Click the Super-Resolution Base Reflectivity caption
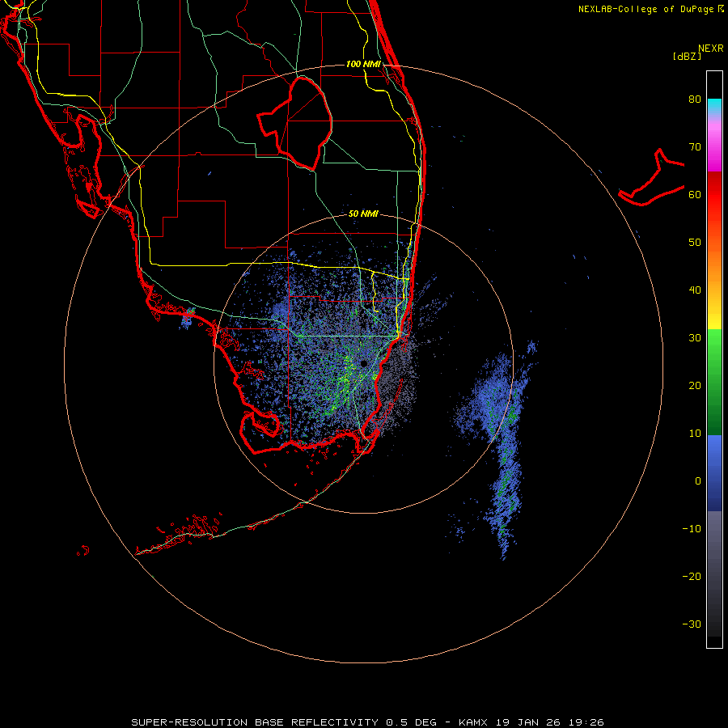 (367, 722)
